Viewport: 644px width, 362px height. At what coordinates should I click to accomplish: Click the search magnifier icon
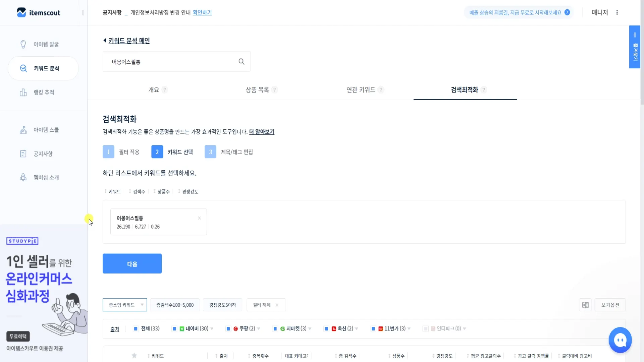pos(241,62)
